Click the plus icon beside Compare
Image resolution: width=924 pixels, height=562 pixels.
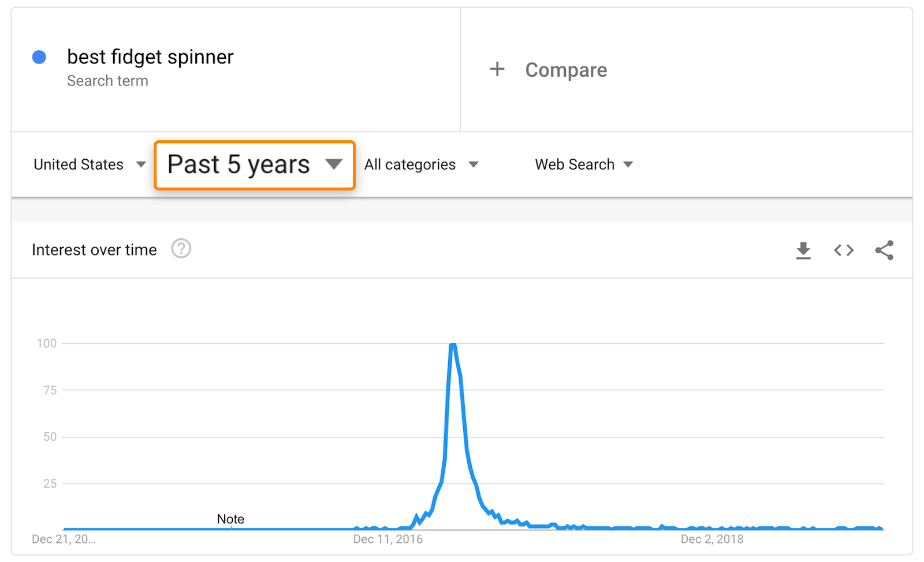497,70
